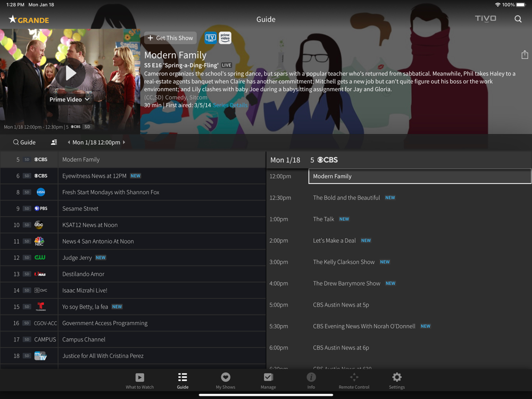Open Government Access Programming listing
This screenshot has width=532, height=399.
pyautogui.click(x=162, y=323)
